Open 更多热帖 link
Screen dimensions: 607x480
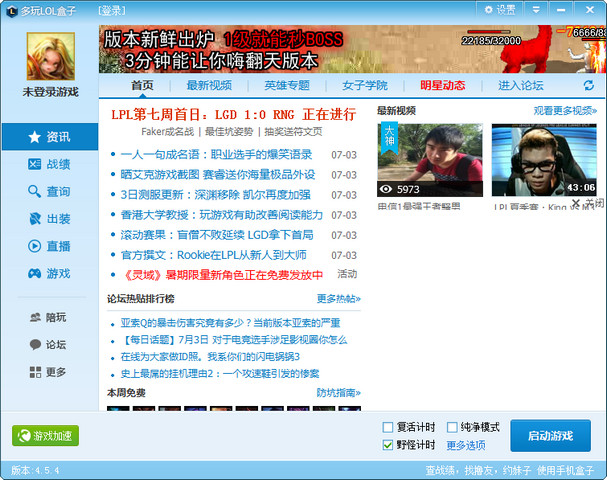[339, 298]
